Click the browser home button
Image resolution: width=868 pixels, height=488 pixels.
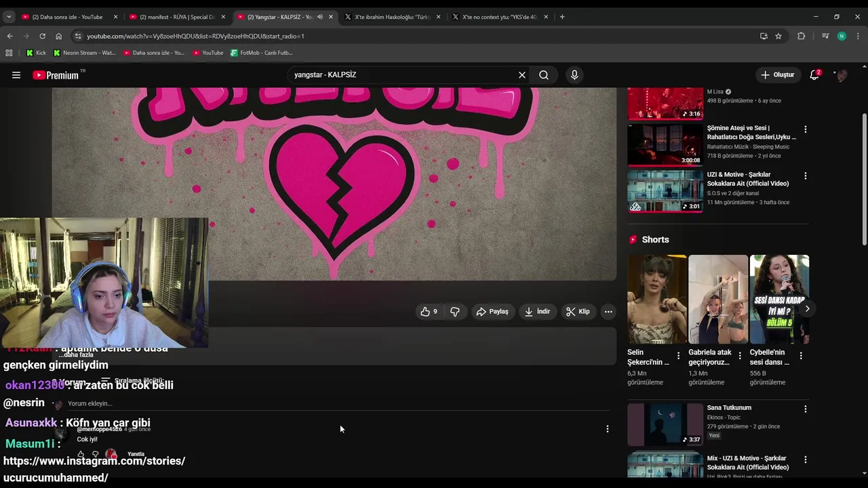pos(58,36)
